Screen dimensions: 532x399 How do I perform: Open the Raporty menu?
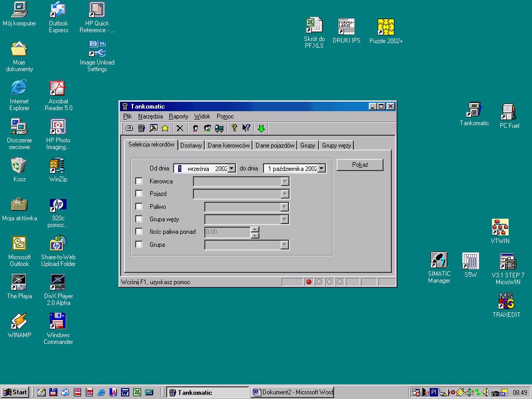(x=178, y=116)
